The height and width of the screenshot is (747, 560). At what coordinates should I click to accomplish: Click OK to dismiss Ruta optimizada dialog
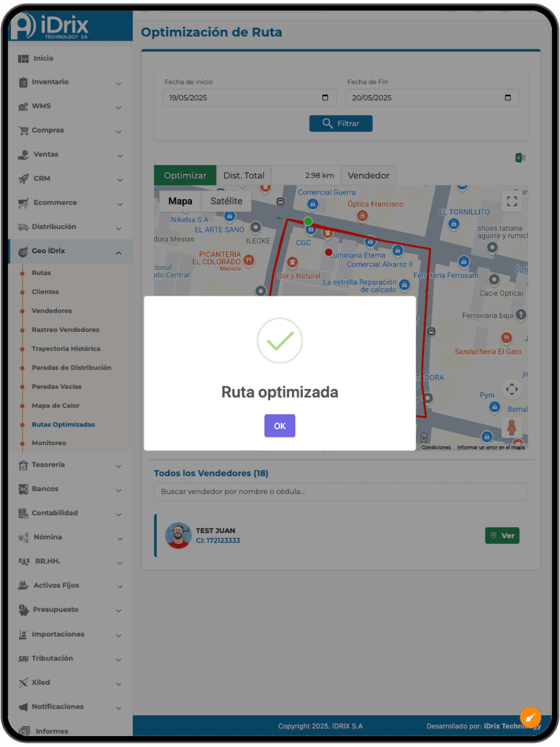pyautogui.click(x=279, y=425)
